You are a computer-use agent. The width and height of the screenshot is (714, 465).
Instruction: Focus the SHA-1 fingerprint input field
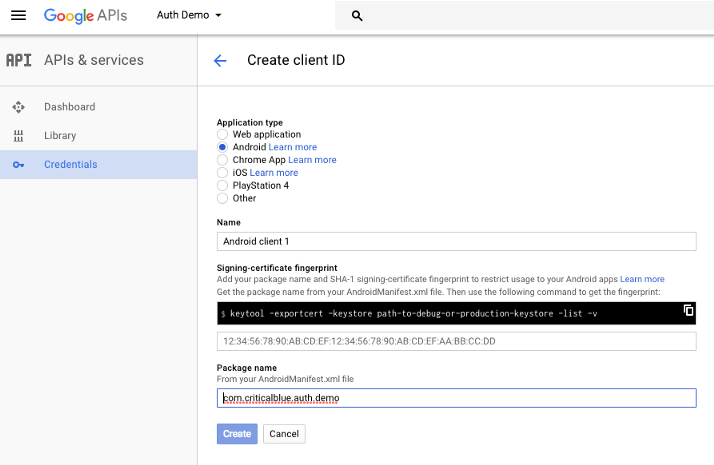tap(456, 341)
